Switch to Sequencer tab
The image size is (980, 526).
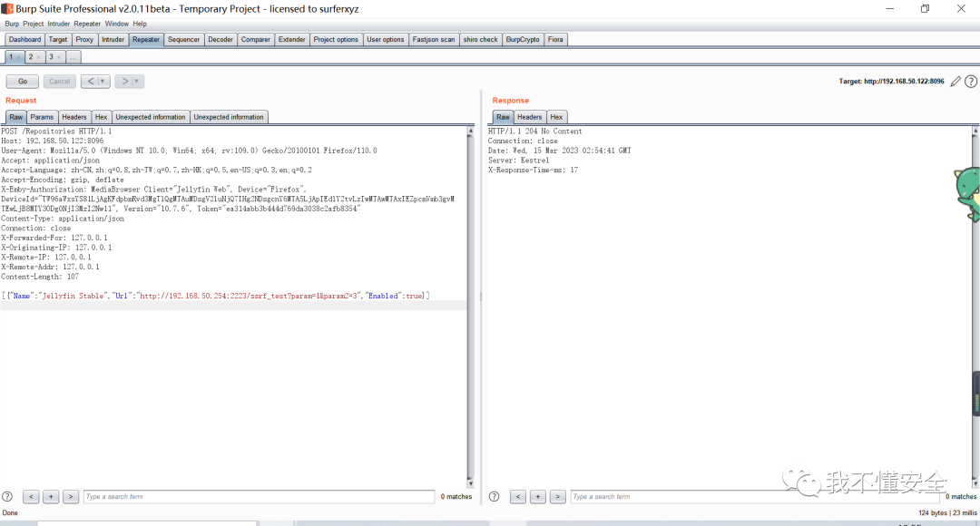pos(183,39)
